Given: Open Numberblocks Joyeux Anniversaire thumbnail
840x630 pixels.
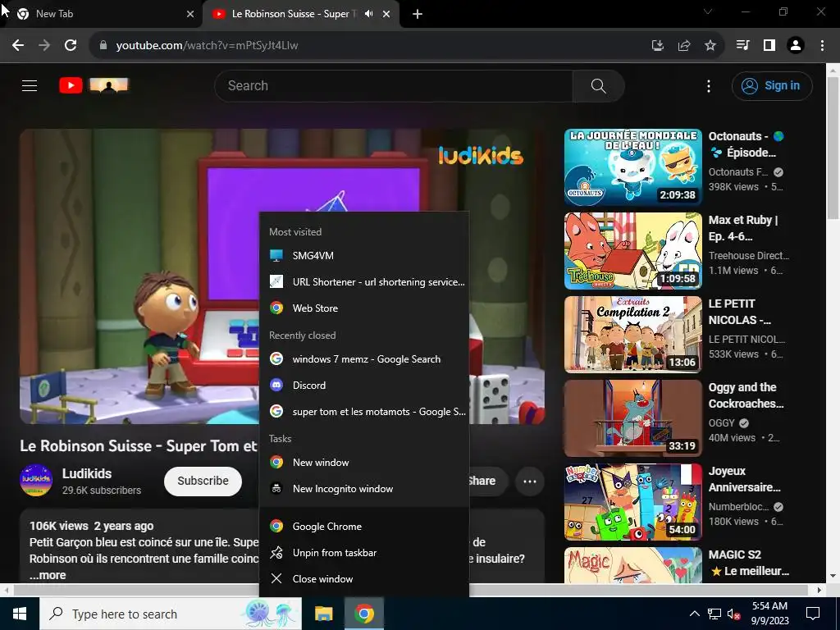Looking at the screenshot, I should point(632,502).
